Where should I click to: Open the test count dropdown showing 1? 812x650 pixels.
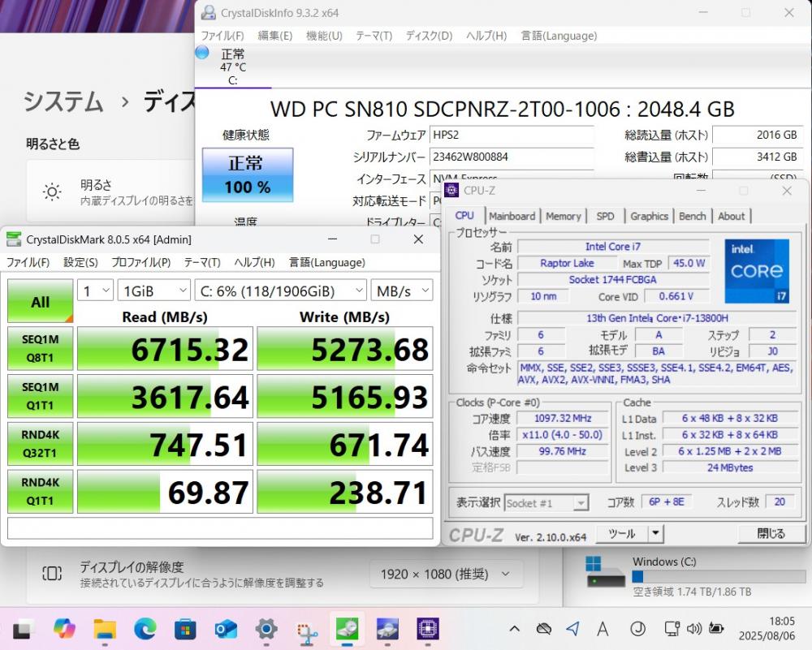click(96, 291)
